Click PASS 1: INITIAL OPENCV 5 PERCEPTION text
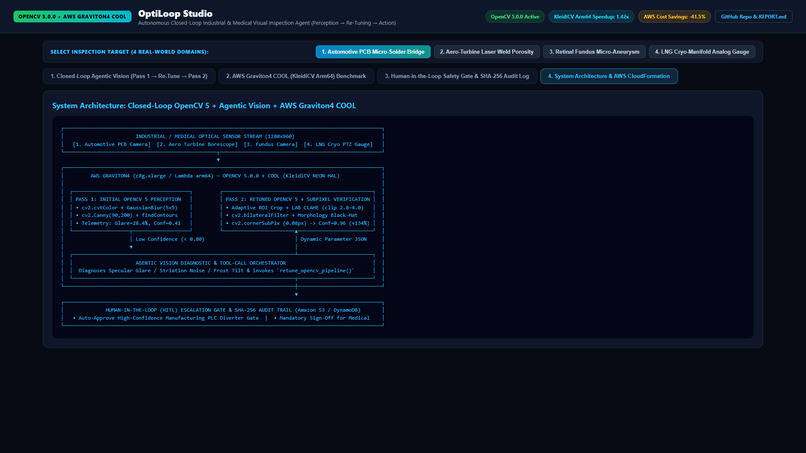Viewport: 806px width, 453px height. pos(128,199)
